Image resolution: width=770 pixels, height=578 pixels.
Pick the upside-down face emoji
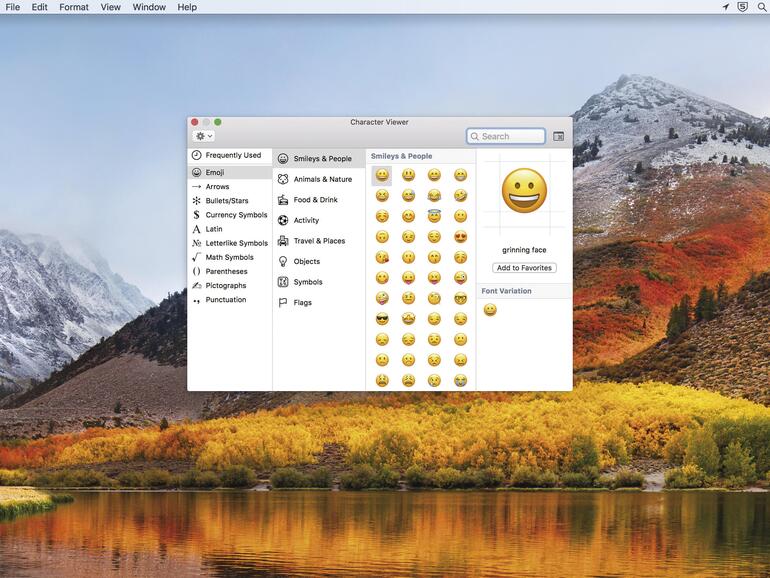(382, 237)
